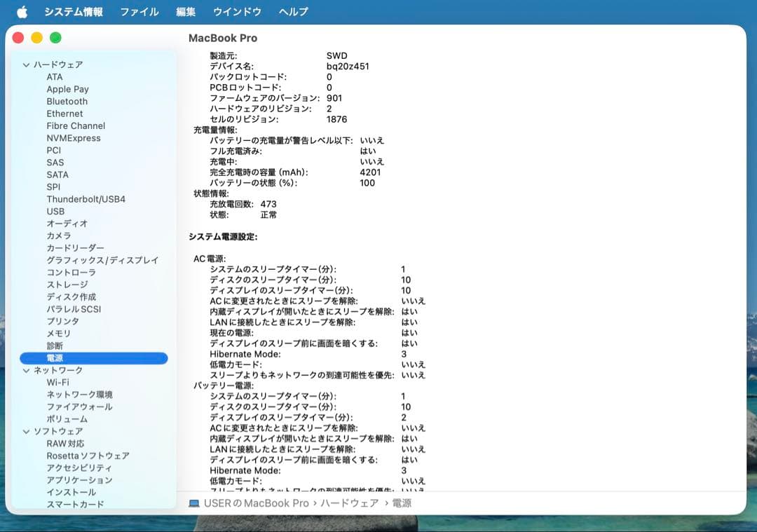The image size is (757, 532).
Task: Select ボリューム in the sidebar
Action: [x=67, y=419]
